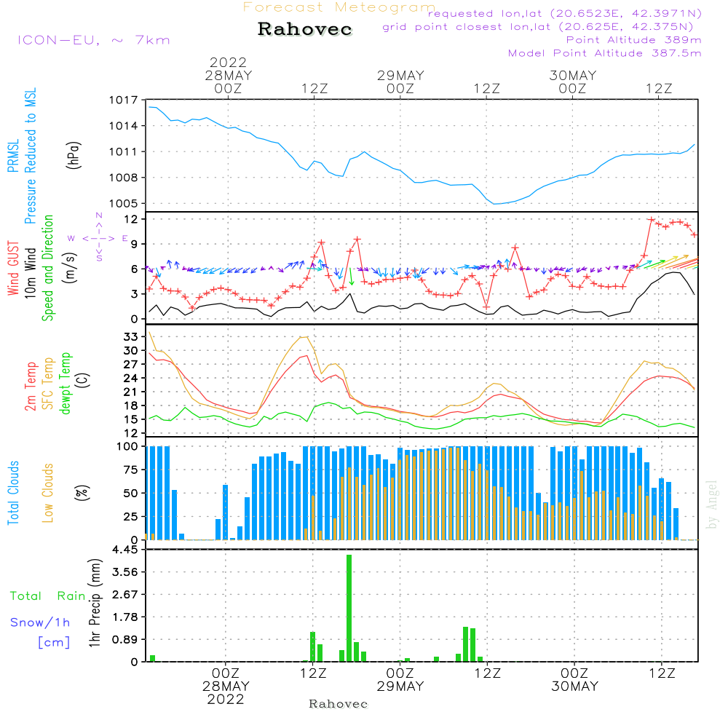This screenshot has height=728, width=728.
Task: Select the '(%)' cloud unit label
Action: [82, 493]
